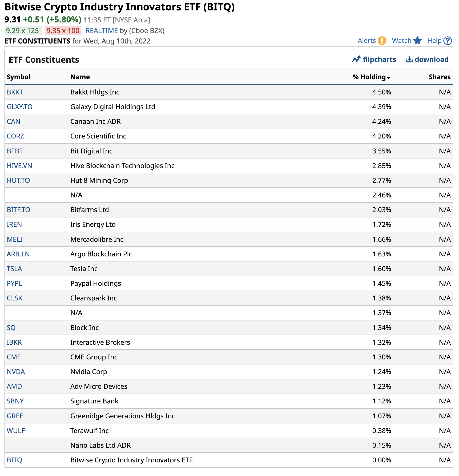
Task: Click the flipcharts chart icon
Action: pos(356,59)
